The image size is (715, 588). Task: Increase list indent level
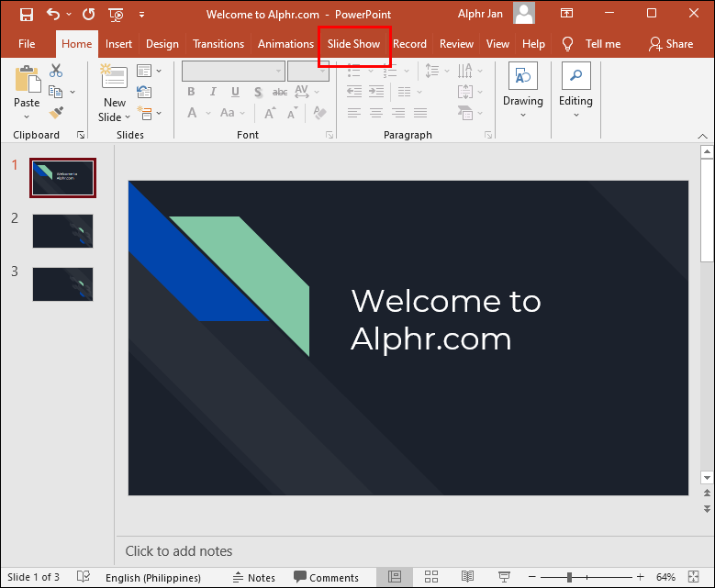pos(376,92)
